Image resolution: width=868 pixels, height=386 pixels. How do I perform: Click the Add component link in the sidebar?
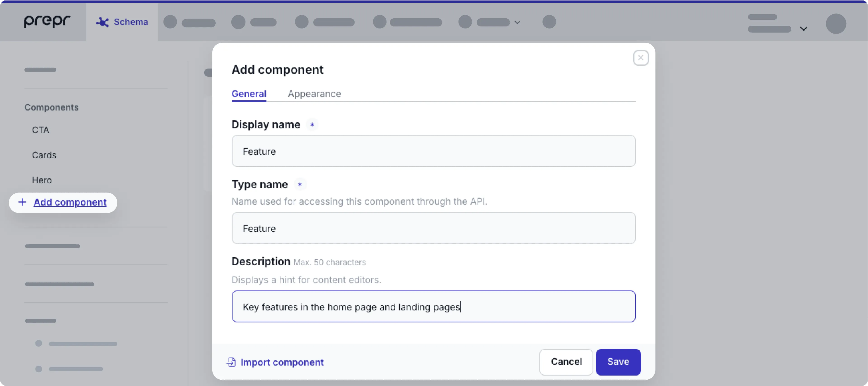coord(70,202)
